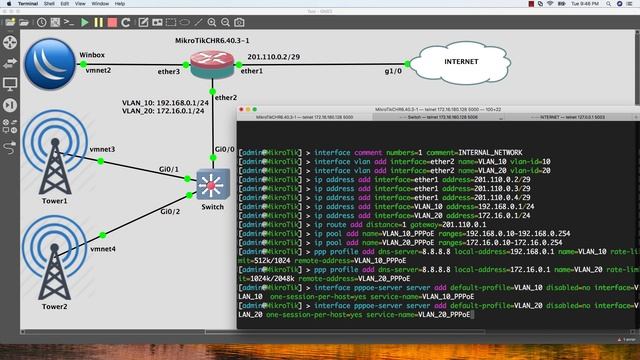The height and width of the screenshot is (360, 640).
Task: Click the terminal command input line
Action: pyautogui.click(x=438, y=310)
